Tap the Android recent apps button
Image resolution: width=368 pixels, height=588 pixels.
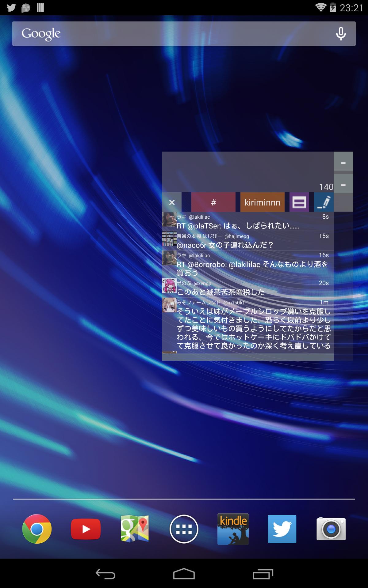263,574
